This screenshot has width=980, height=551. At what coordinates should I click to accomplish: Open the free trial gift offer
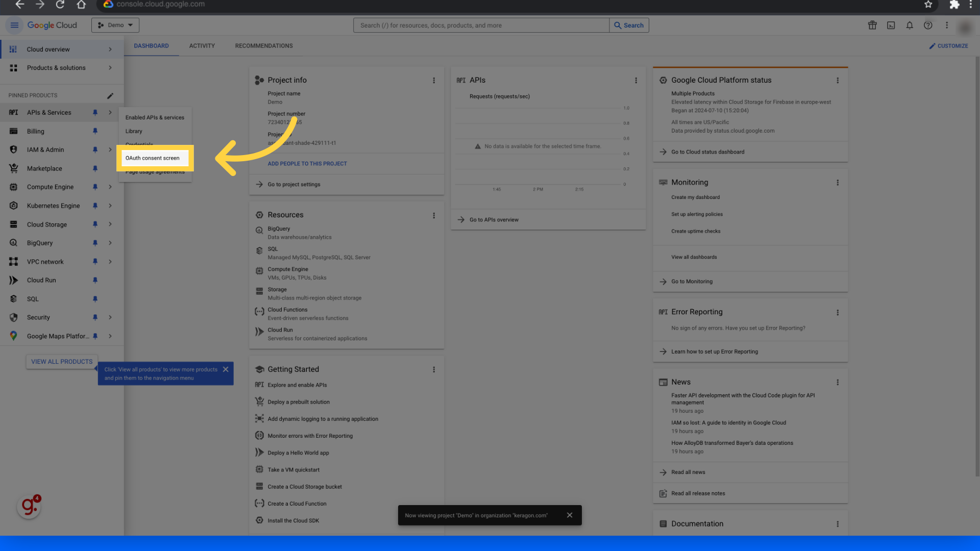(x=872, y=25)
